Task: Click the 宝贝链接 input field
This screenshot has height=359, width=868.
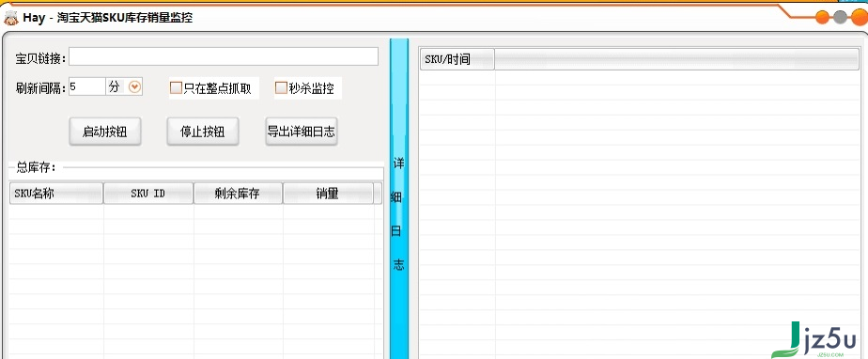Action: click(x=224, y=56)
